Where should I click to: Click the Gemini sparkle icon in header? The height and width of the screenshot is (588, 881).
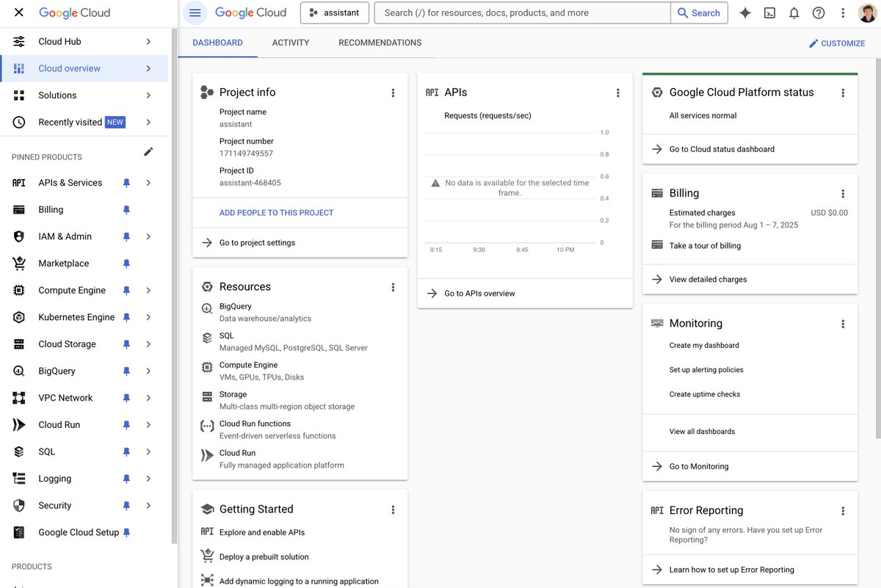pos(745,12)
